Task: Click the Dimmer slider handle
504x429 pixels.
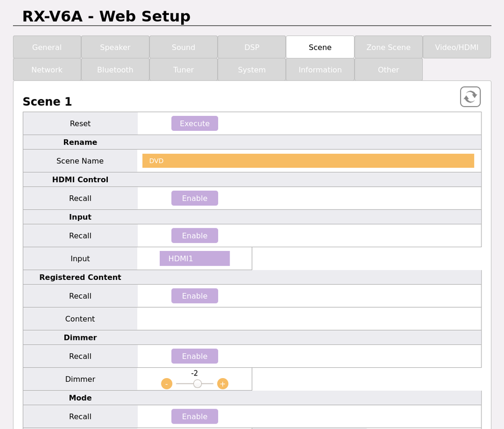Action: click(197, 384)
